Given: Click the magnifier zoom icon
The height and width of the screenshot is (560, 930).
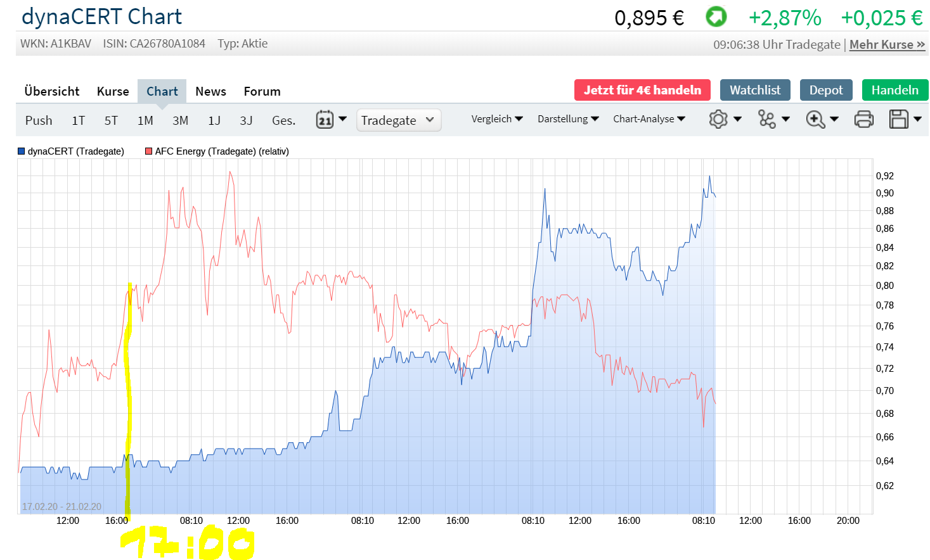Looking at the screenshot, I should [815, 119].
